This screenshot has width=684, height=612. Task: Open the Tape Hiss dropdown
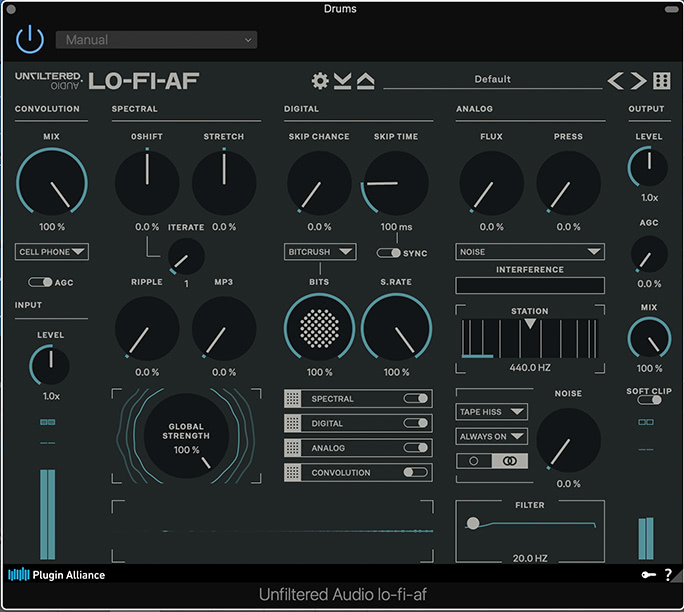[492, 412]
